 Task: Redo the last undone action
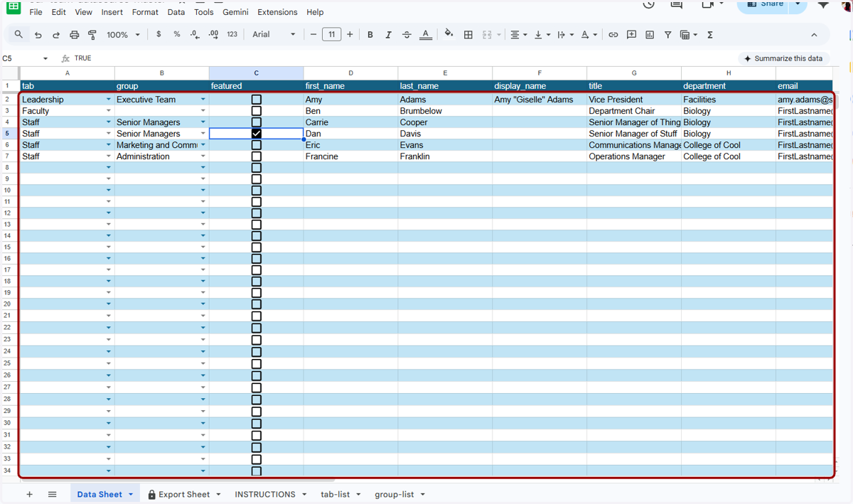pos(56,34)
